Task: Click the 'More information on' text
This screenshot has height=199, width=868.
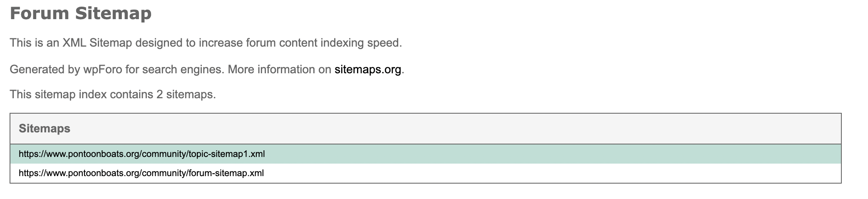Action: point(280,69)
